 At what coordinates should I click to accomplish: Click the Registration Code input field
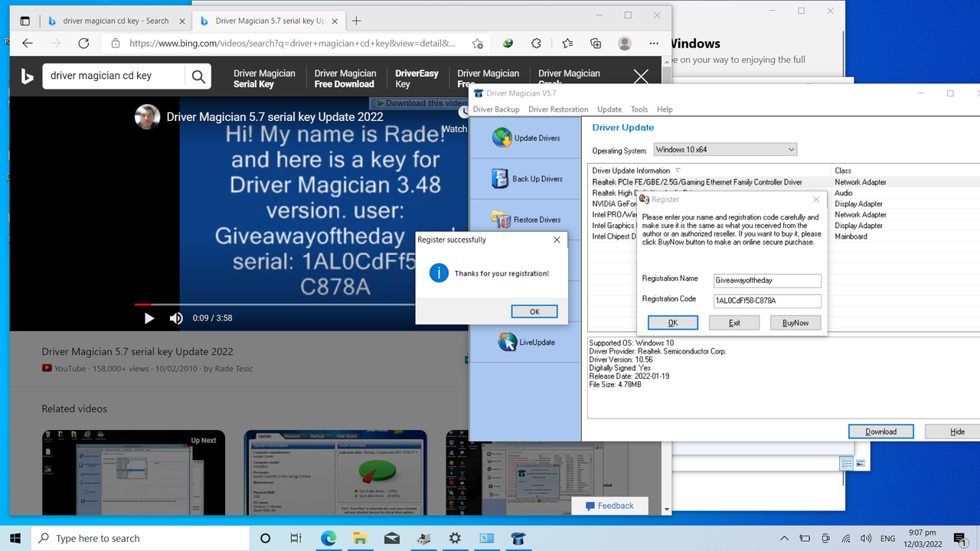coord(767,301)
